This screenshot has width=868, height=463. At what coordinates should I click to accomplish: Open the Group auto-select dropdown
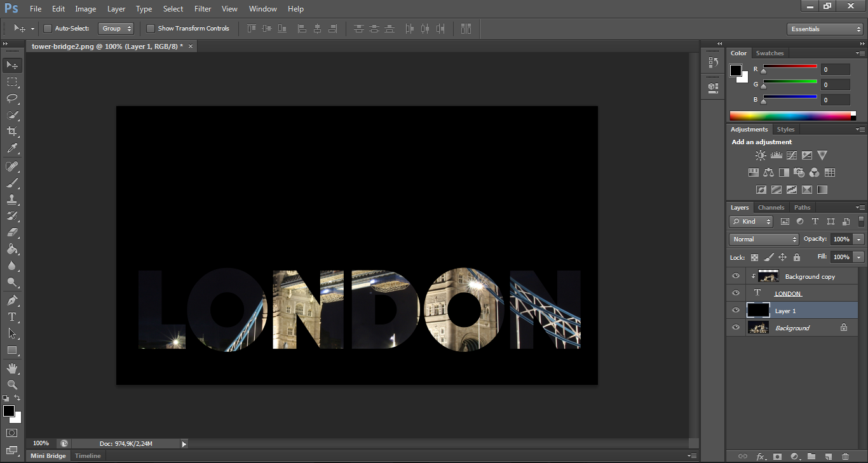click(x=116, y=29)
